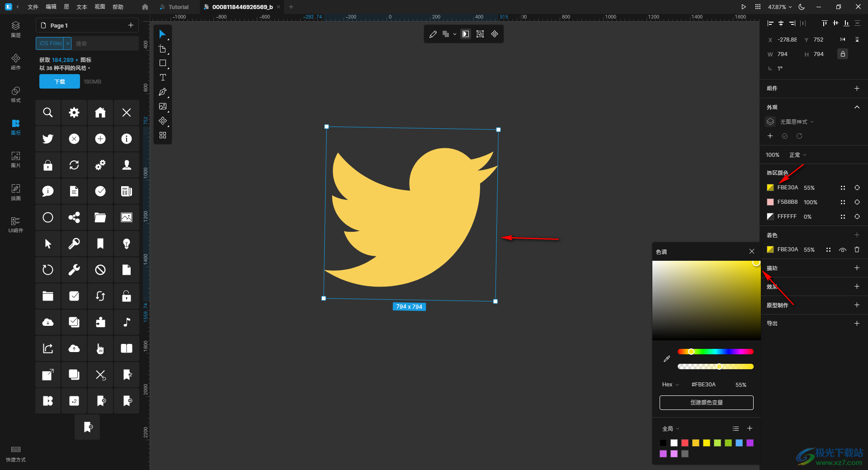Expand the 描边 stroke section
868x470 pixels.
857,268
